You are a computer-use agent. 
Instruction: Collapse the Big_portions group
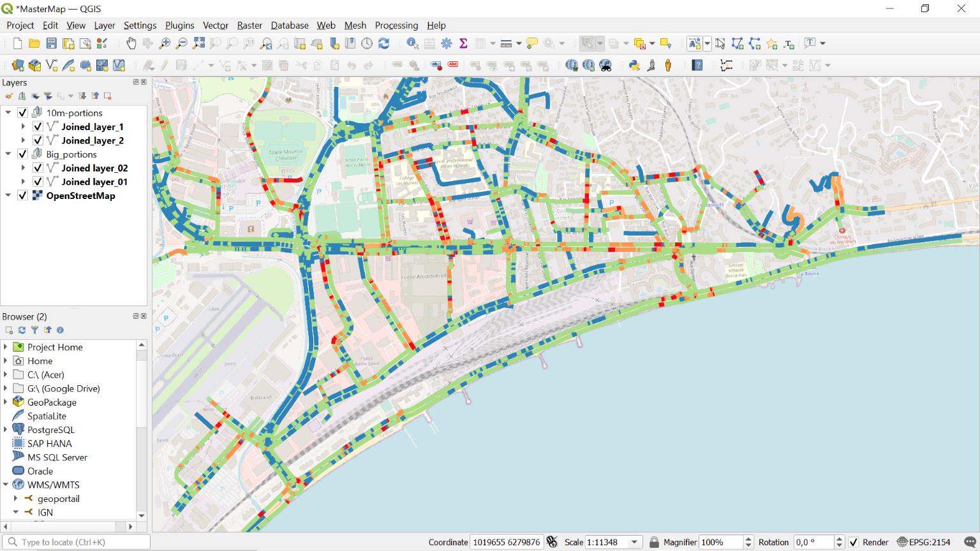[8, 154]
